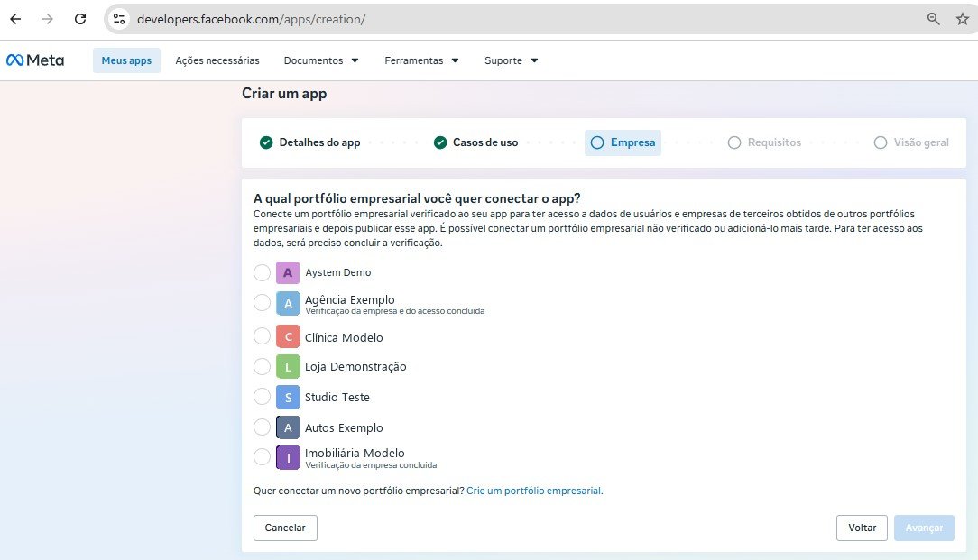Click the Loja Demonstração name
Image resolution: width=978 pixels, height=560 pixels.
pyautogui.click(x=355, y=367)
